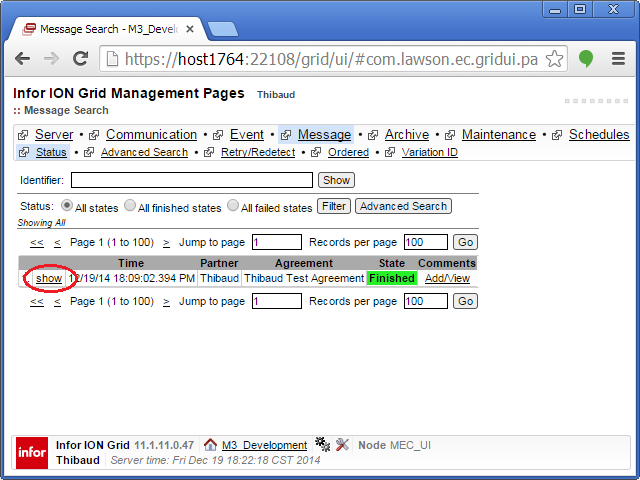Bookmark page with the star icon
Image resolution: width=640 pixels, height=480 pixels.
pyautogui.click(x=554, y=59)
